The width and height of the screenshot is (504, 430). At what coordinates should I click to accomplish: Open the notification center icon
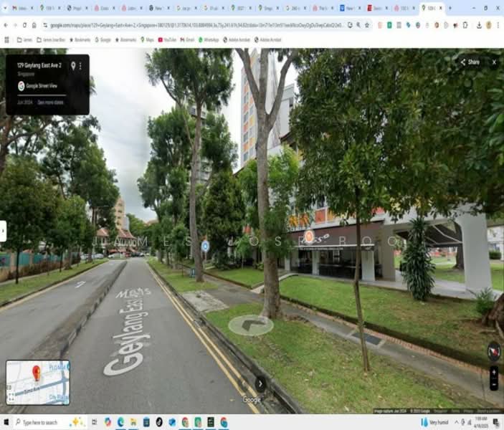pyautogui.click(x=496, y=422)
